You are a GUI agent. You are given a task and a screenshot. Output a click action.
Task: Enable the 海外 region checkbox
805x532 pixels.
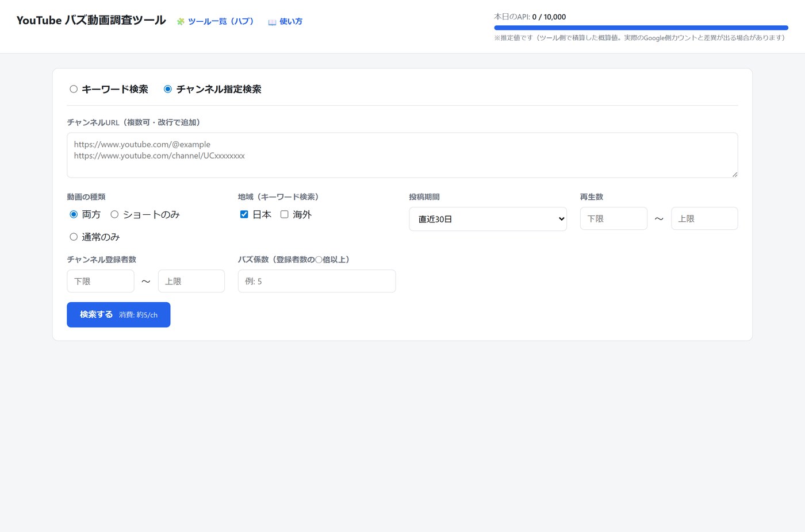(x=284, y=214)
